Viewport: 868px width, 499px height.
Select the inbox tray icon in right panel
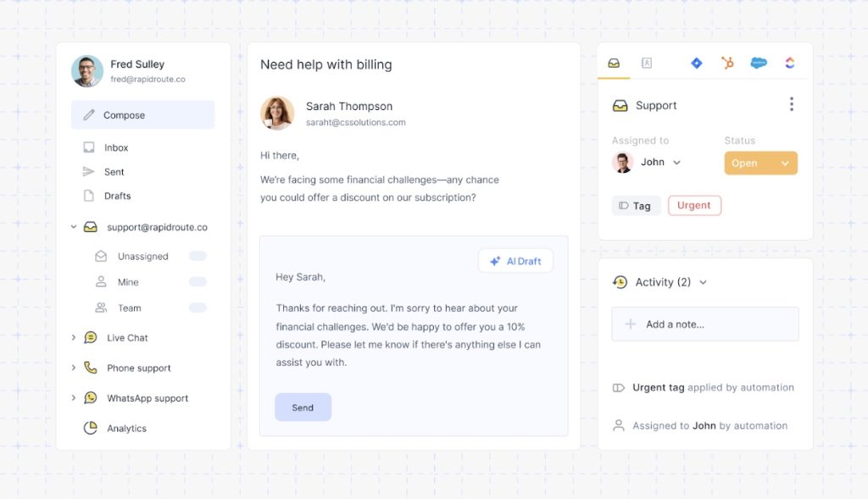click(x=614, y=63)
